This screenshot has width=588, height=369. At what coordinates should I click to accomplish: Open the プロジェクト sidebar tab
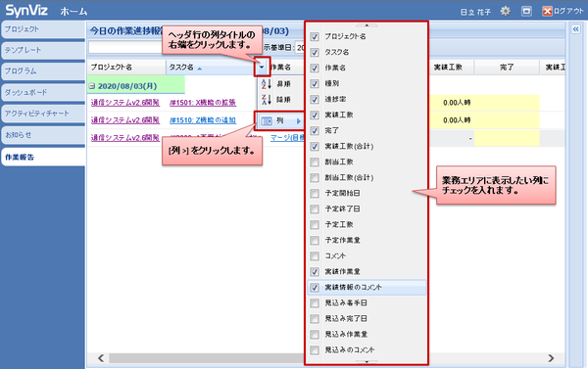tap(43, 29)
